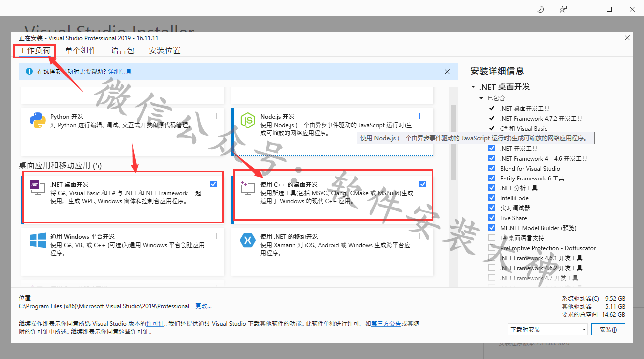Click 更改... to change install location
This screenshot has height=359, width=644.
pyautogui.click(x=203, y=306)
